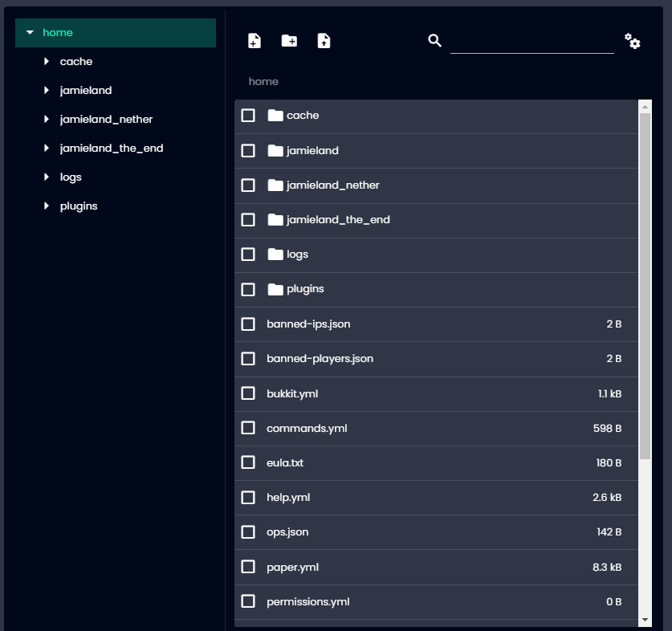Click the logs folder icon in list
672x631 pixels.
(x=275, y=254)
